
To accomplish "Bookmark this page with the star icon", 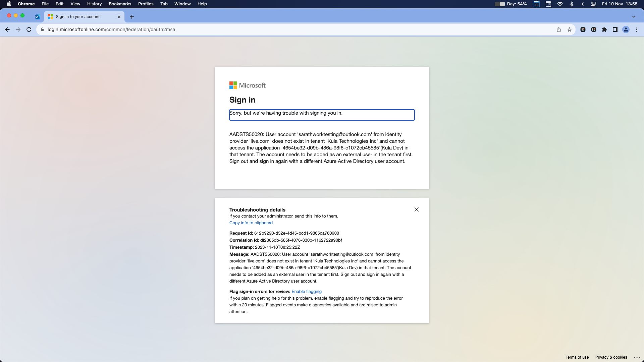I will click(570, 29).
